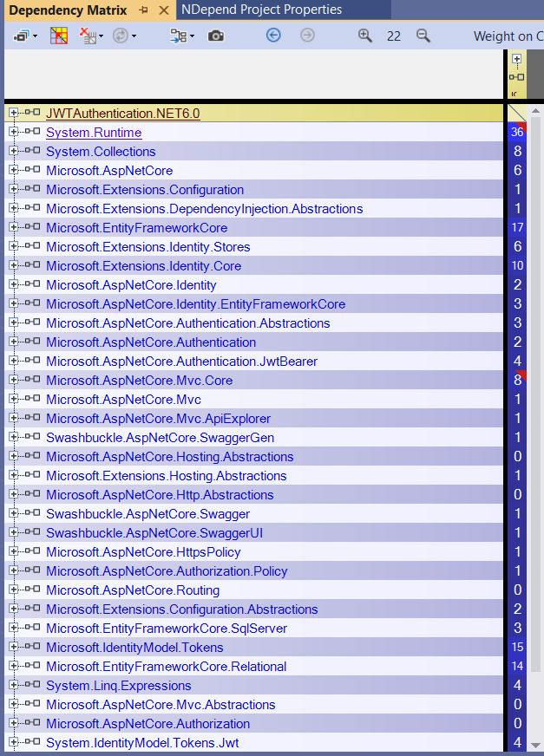Click assembly icon beside System.IdentityModel.Tokens.Jwt
Screen dimensions: 544x756
(32, 741)
